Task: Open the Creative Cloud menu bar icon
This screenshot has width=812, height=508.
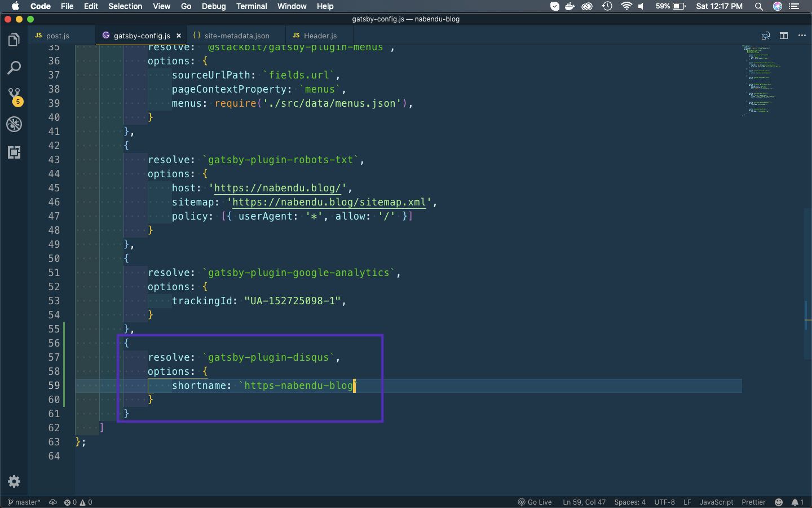Action: (587, 6)
